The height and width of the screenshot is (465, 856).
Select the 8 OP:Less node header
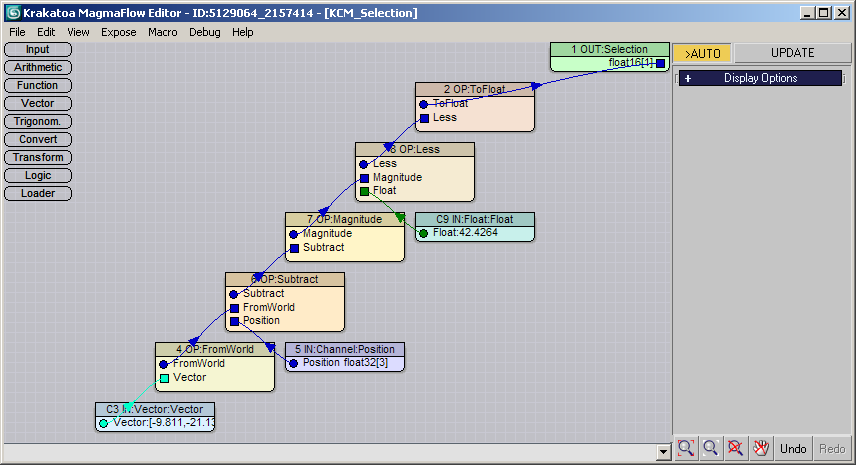click(415, 150)
